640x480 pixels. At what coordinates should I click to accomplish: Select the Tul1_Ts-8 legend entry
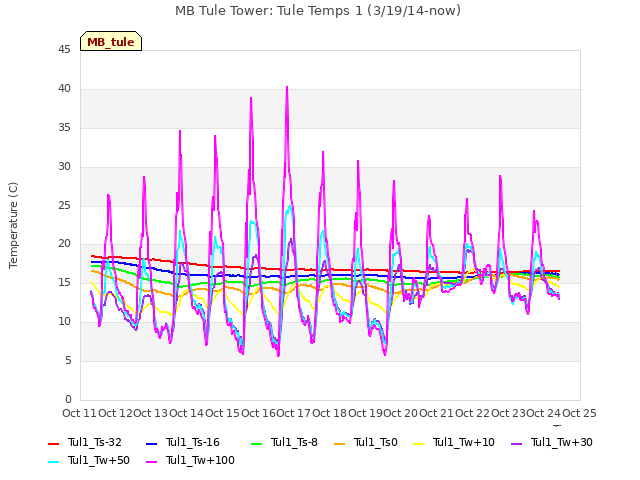(284, 442)
